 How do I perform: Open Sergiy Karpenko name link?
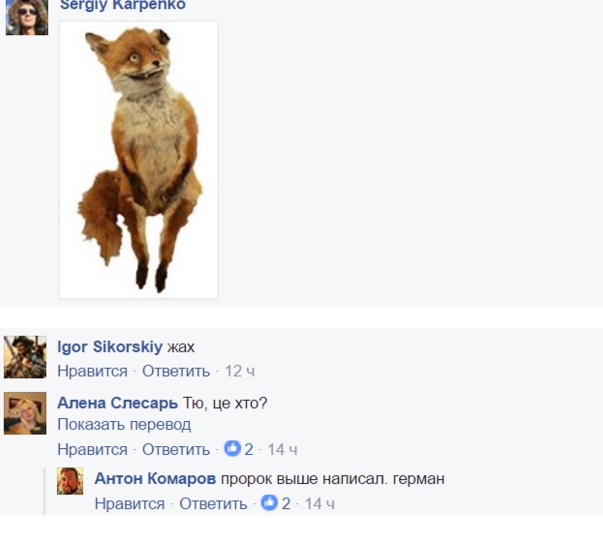(x=123, y=5)
